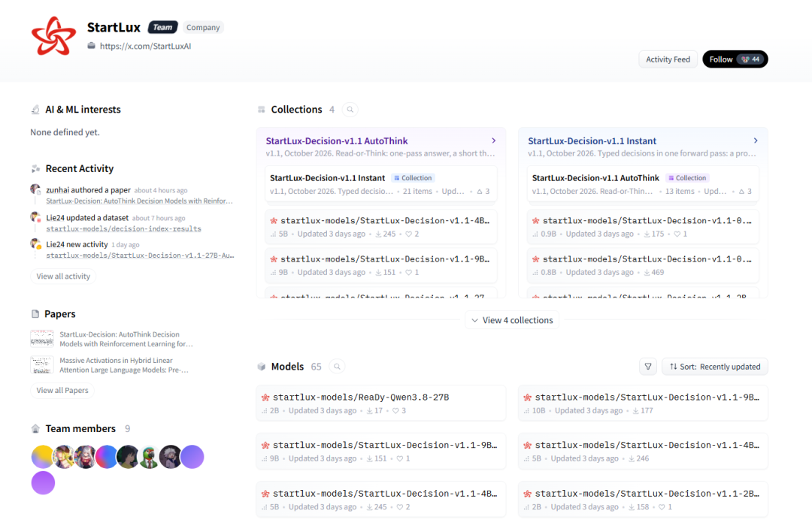This screenshot has width=812, height=526.
Task: Click the Activity Feed button
Action: click(x=668, y=59)
